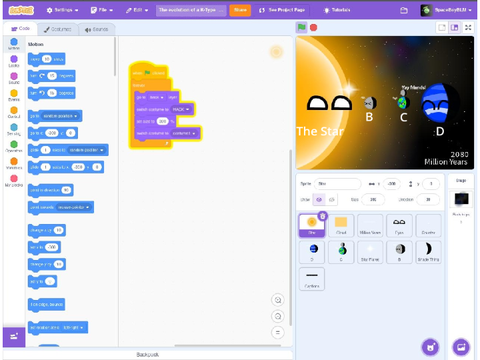This screenshot has height=360, width=480.
Task: Click the block palette vertical scrollbar
Action: pos(115,56)
